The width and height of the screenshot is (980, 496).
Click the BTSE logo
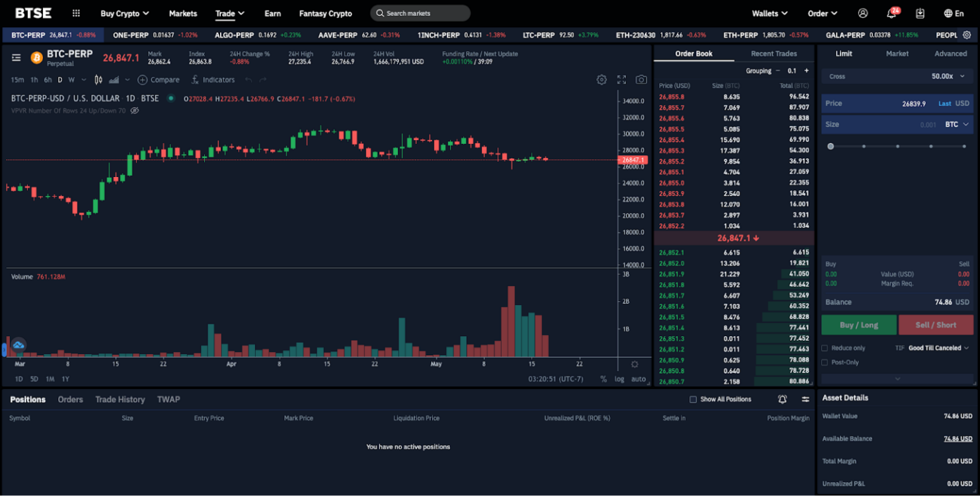click(33, 13)
